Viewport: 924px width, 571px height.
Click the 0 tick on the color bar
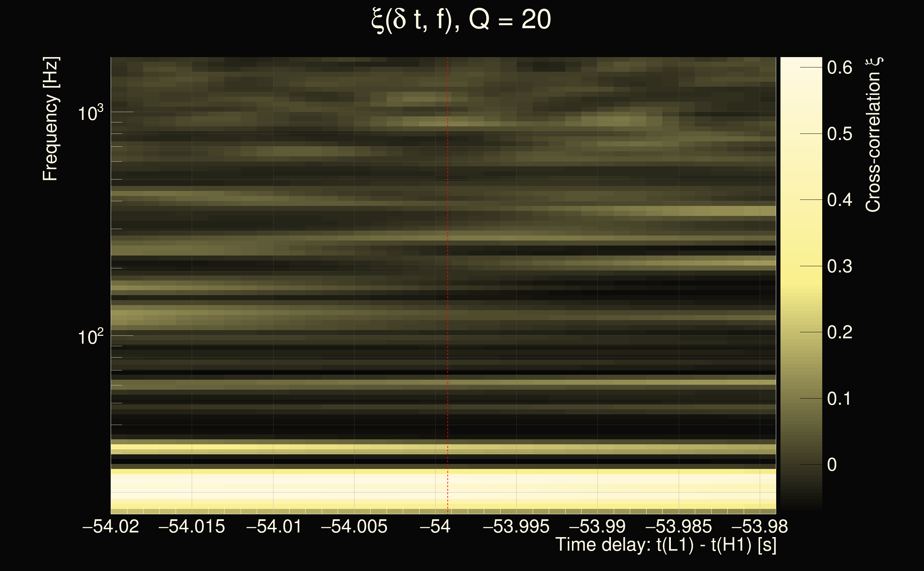(832, 465)
